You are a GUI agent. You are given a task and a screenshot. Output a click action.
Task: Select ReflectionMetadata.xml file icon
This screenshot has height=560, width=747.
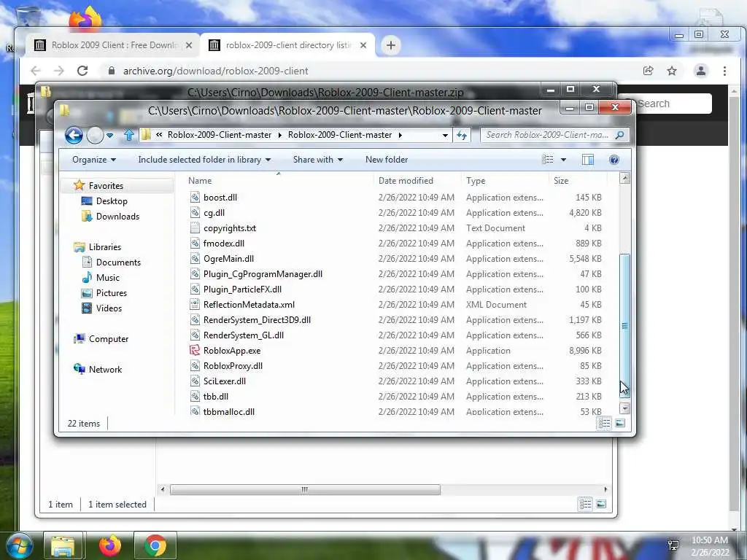click(x=194, y=304)
